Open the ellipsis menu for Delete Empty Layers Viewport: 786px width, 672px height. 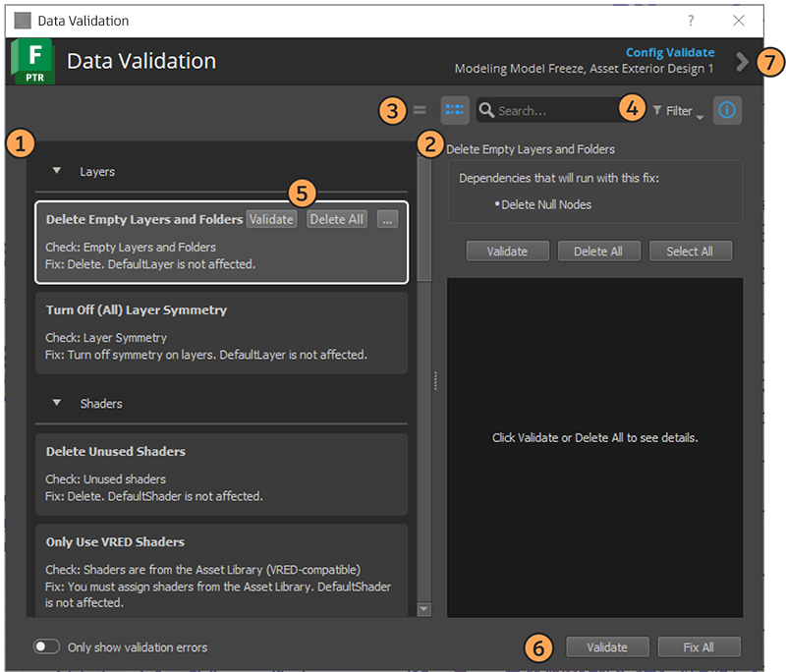click(x=387, y=219)
